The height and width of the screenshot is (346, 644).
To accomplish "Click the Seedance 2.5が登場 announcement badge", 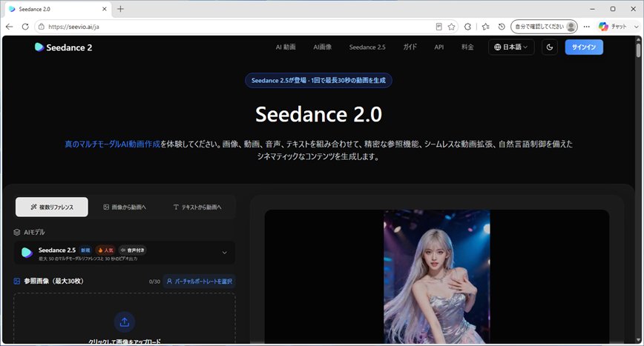I will pyautogui.click(x=318, y=80).
